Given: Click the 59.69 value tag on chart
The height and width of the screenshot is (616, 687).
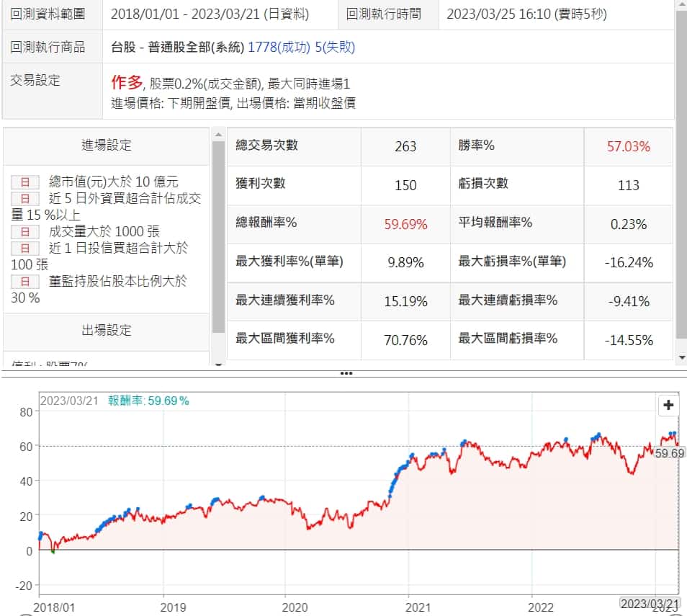Looking at the screenshot, I should click(669, 453).
